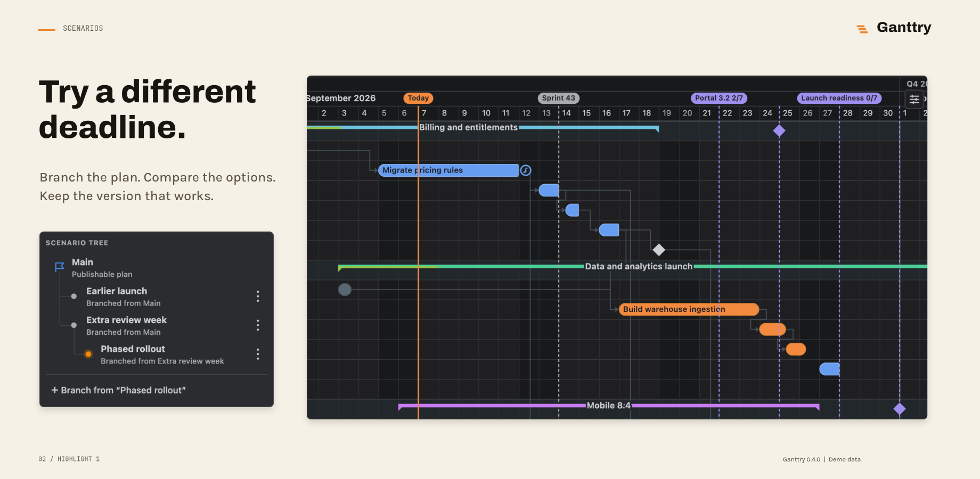Click the Today marker pill
Screen dimensions: 980x479
(418, 98)
